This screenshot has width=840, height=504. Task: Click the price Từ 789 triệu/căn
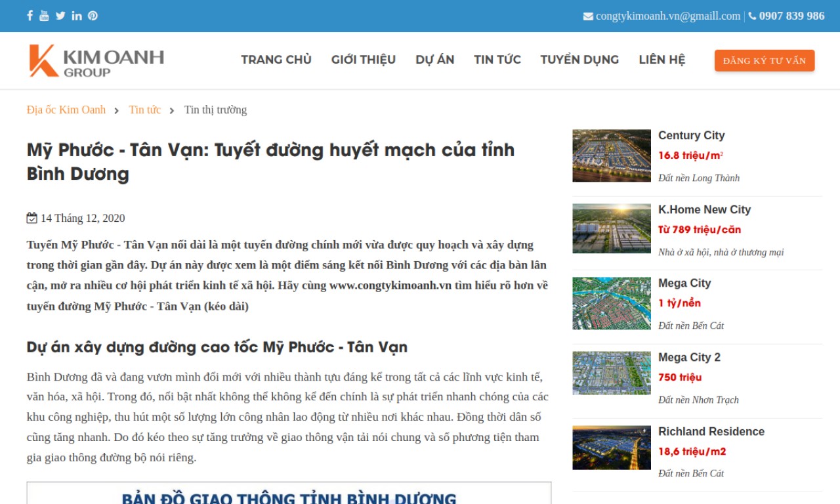point(700,230)
